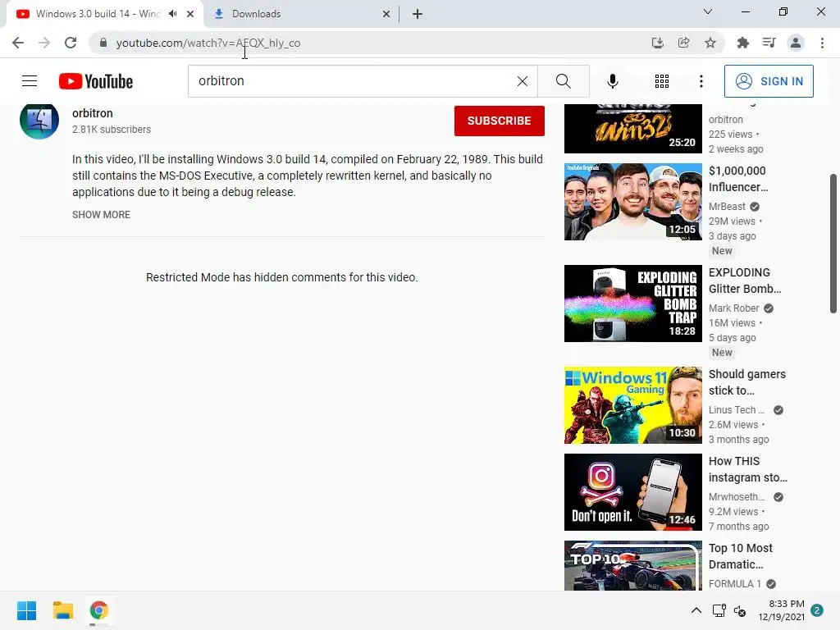Open orbitron channel avatar
Viewport: 840px width, 630px height.
(39, 120)
